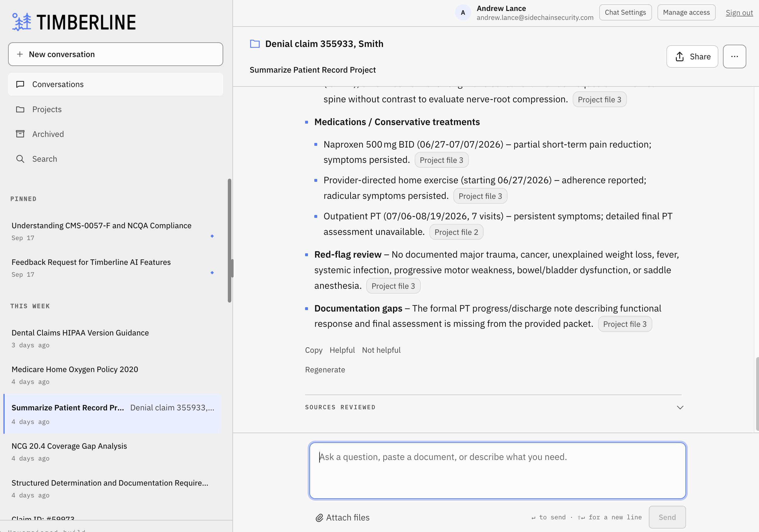Click blue diamond marker on Feedback Request conversation
Viewport: 759px width, 532px height.
point(212,273)
